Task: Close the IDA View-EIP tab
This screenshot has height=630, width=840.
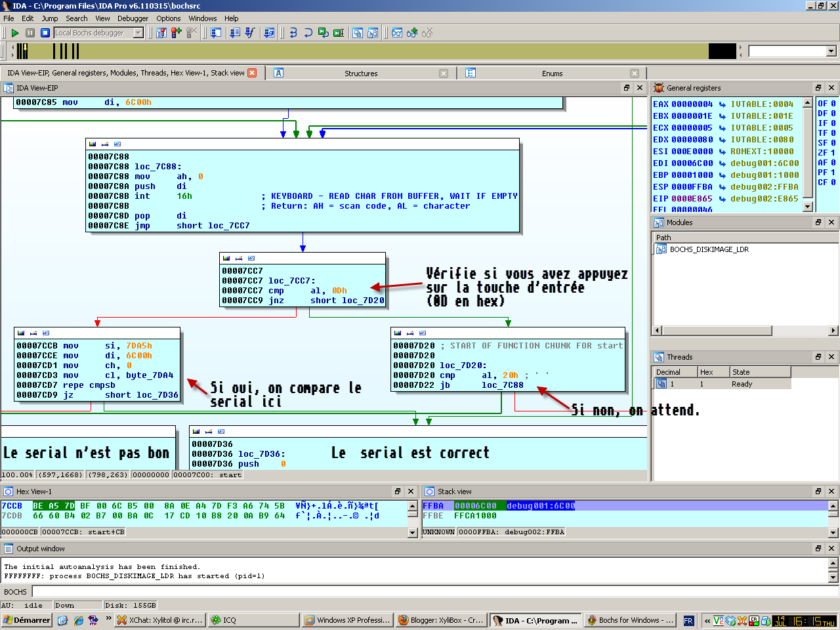Action: [x=252, y=73]
